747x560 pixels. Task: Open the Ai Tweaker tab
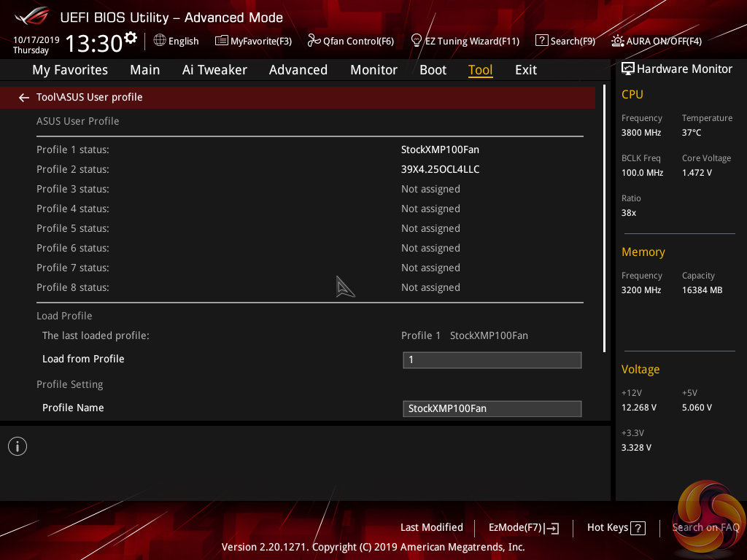214,70
